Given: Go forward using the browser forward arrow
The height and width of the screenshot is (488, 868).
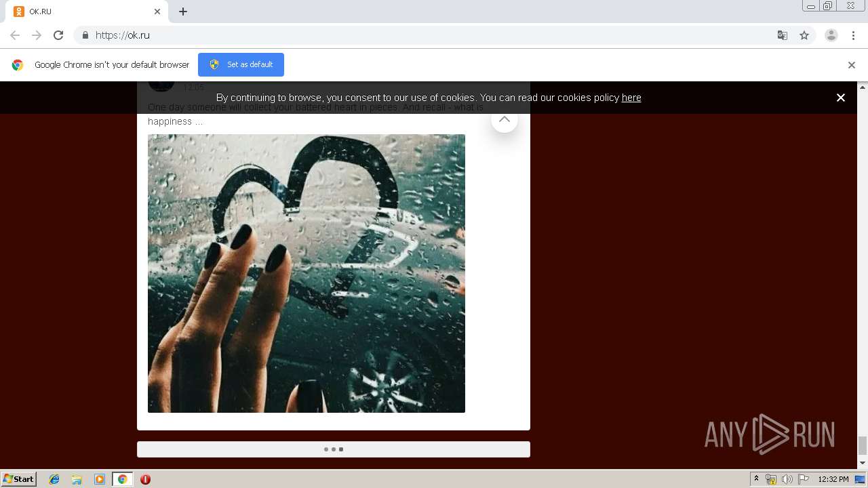Looking at the screenshot, I should pos(37,35).
